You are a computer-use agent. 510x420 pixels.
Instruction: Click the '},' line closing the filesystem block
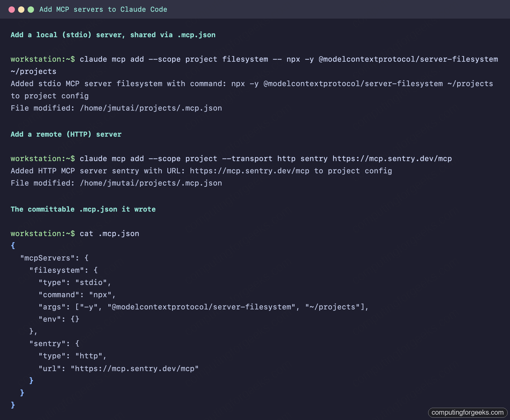click(x=33, y=331)
